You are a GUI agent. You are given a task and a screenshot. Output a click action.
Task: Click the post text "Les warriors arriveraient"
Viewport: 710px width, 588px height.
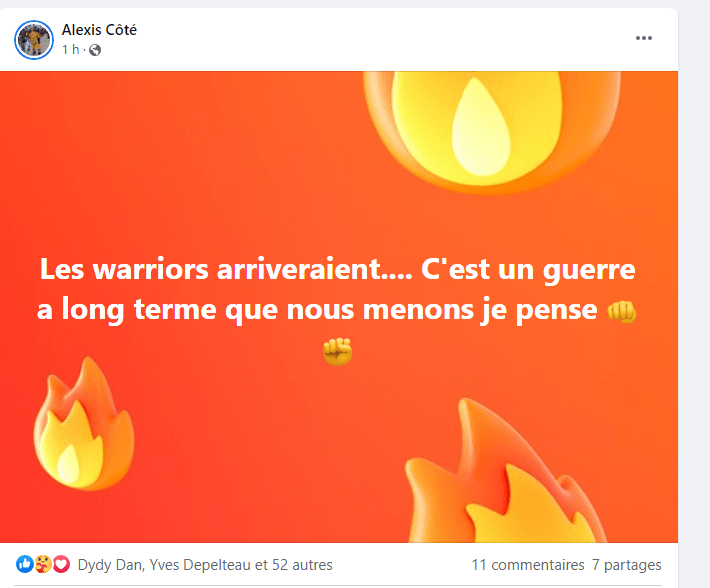coord(226,269)
